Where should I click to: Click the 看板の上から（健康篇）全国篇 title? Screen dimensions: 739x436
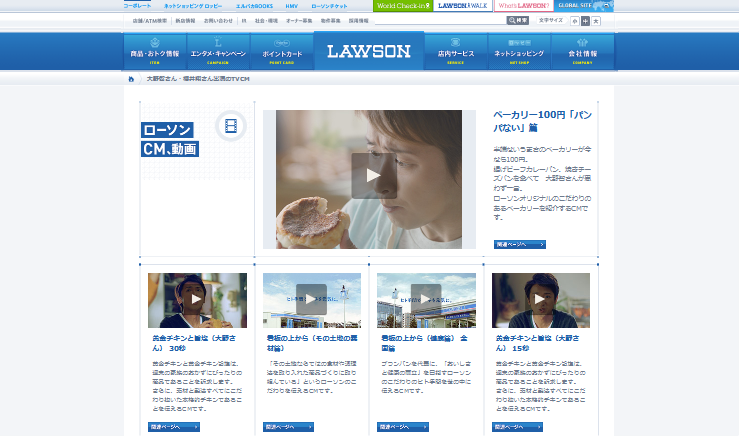click(x=425, y=343)
